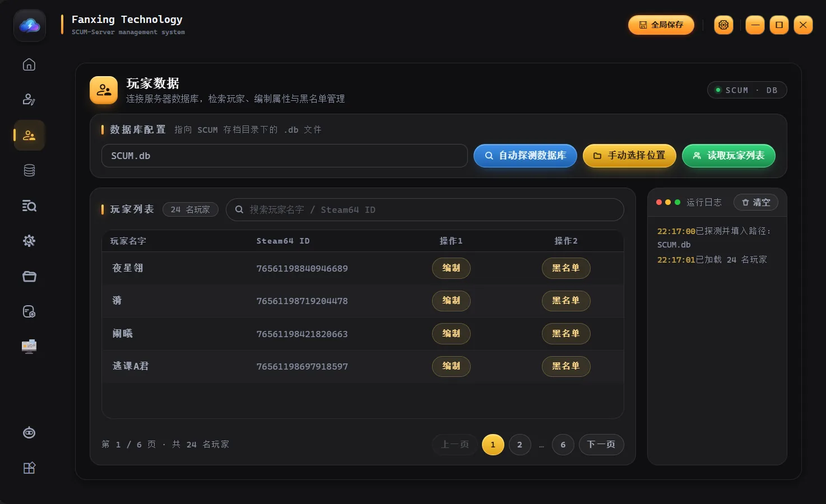Image resolution: width=826 pixels, height=504 pixels.
Task: Open settings via the orange gear button
Action: click(723, 25)
